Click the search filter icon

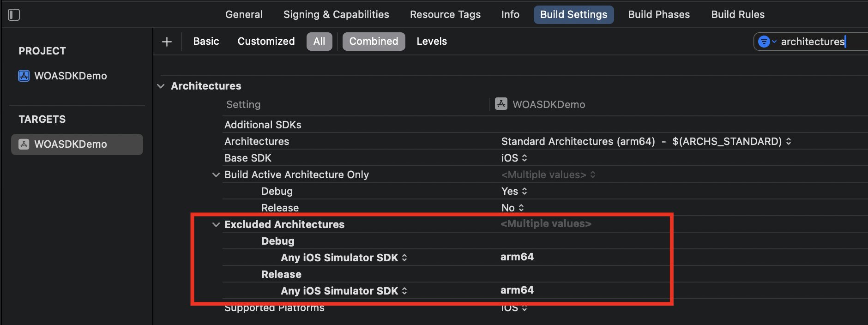(765, 42)
